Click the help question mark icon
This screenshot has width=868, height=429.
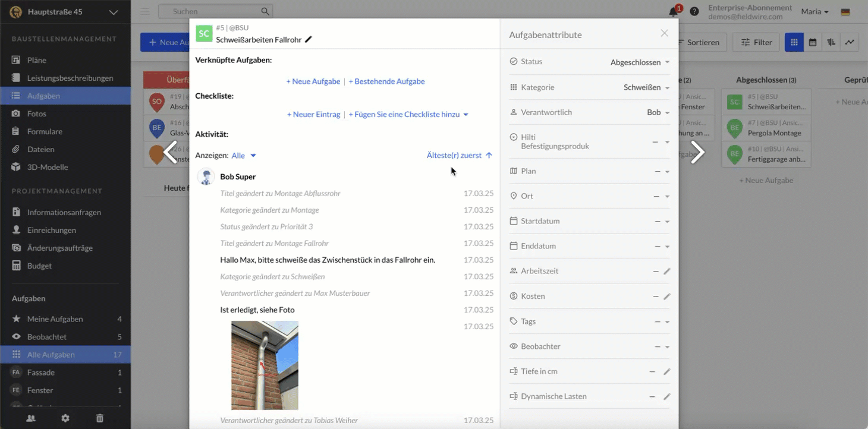point(694,12)
